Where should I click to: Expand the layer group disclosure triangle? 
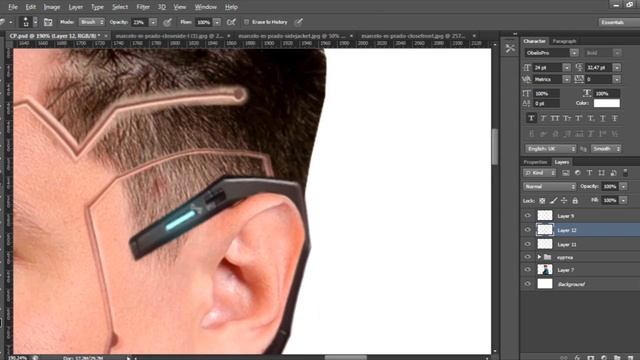coord(539,257)
